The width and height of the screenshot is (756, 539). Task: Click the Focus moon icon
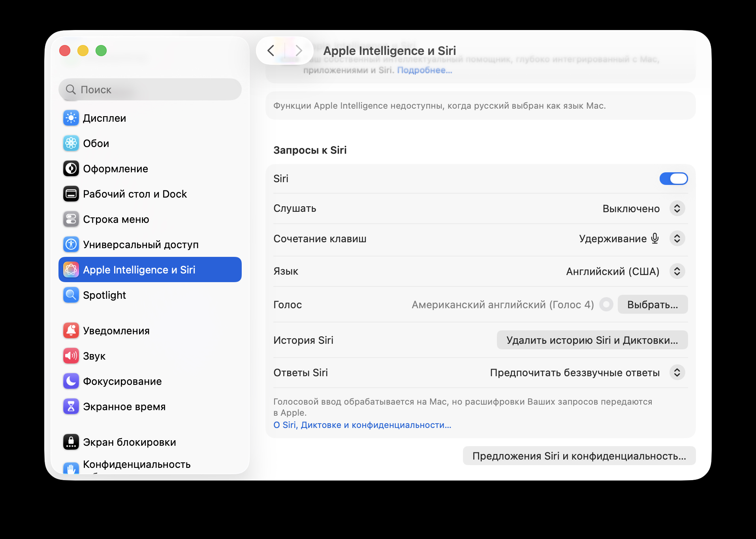[x=71, y=381]
